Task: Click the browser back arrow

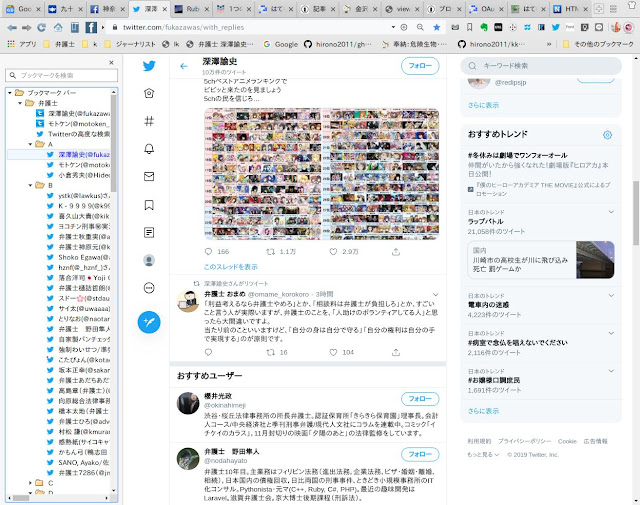Action: coord(12,27)
